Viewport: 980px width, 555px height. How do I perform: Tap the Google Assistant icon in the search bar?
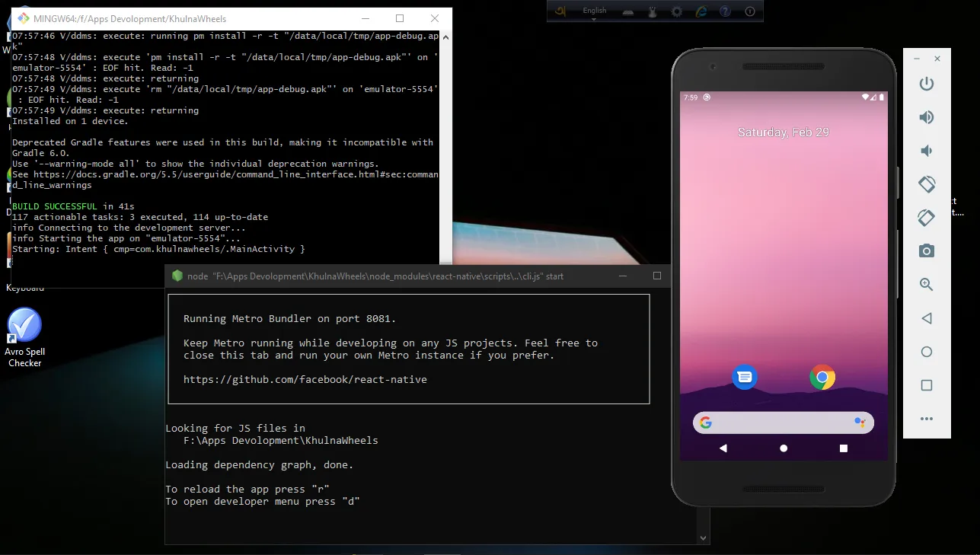coord(860,423)
